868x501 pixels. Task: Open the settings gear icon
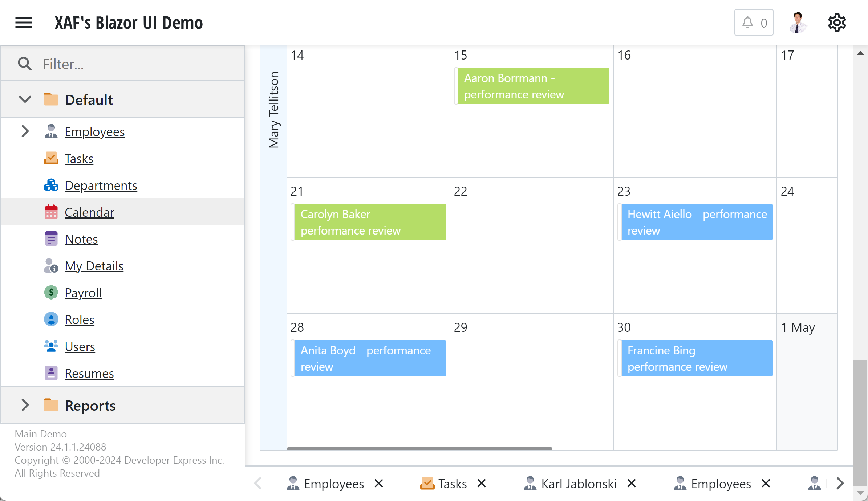(837, 23)
